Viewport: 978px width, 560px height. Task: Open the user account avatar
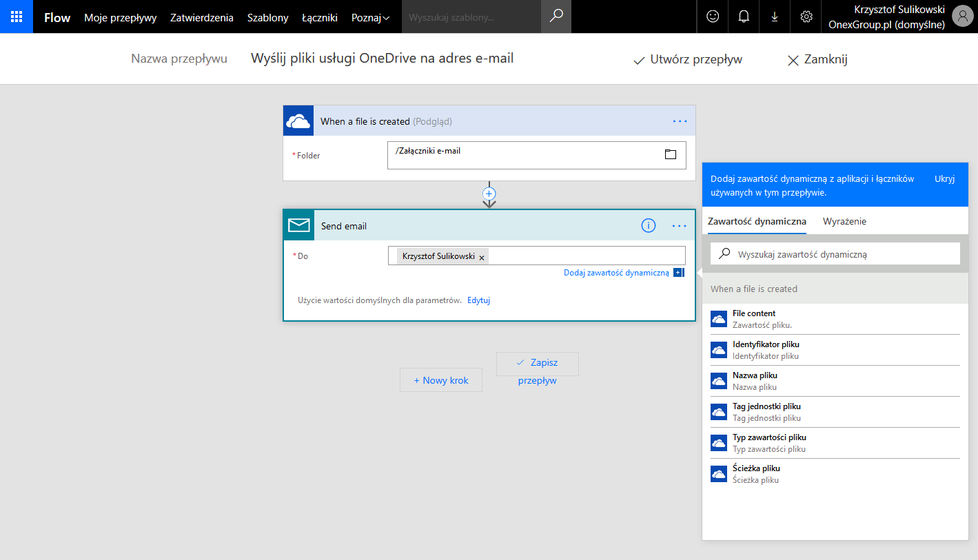pos(962,17)
